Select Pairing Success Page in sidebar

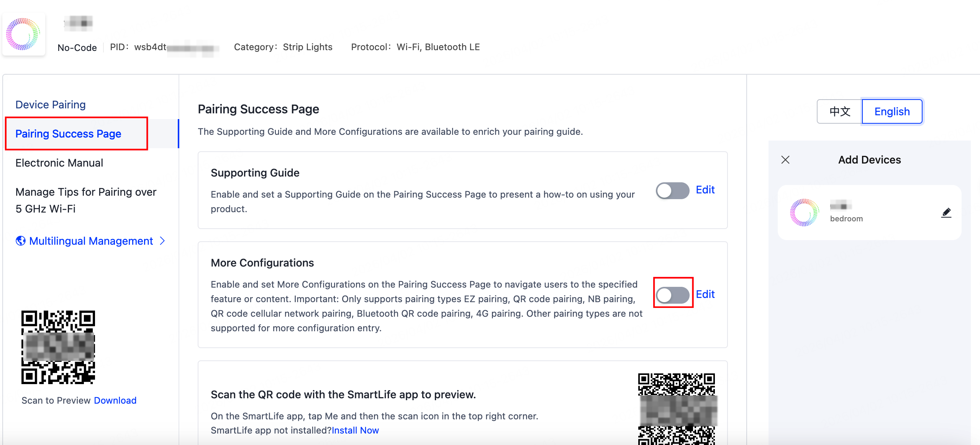coord(68,134)
